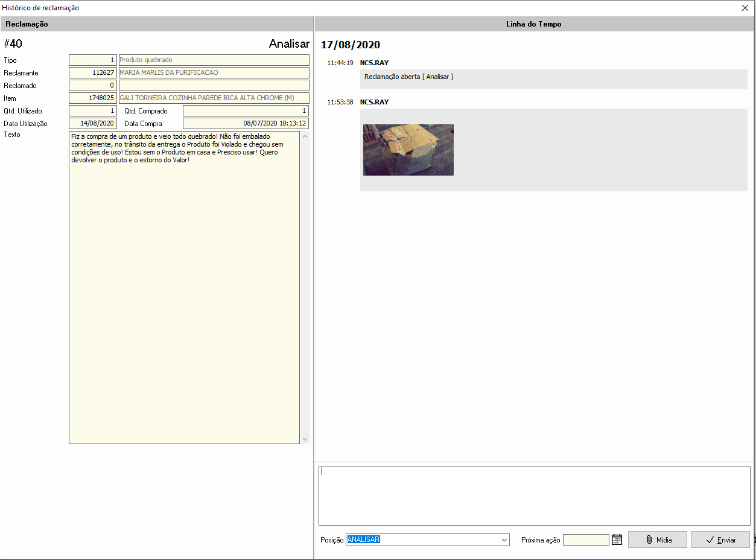Screen dimensions: 756x560
Task: Click NCS.RAY username on the 11:44:19 entry
Action: [x=375, y=63]
